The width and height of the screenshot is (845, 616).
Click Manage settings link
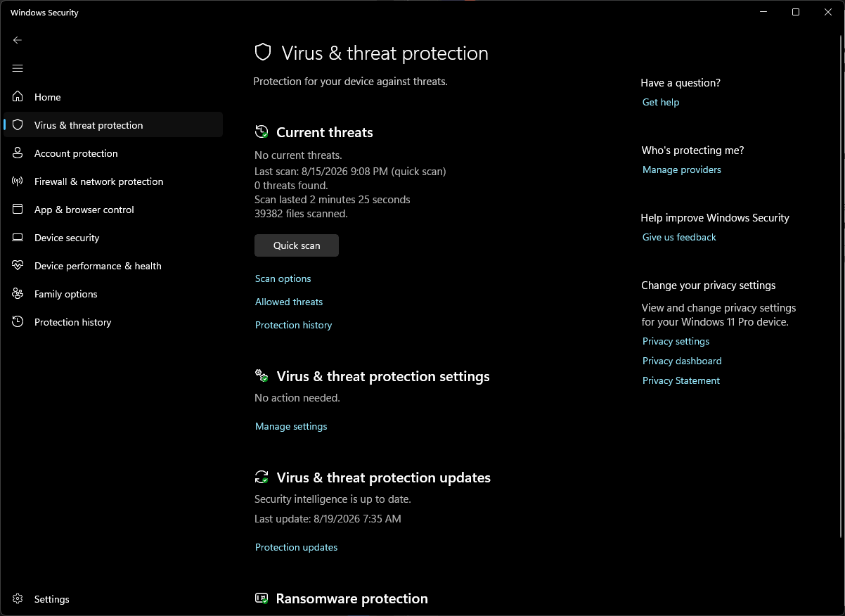coord(291,426)
